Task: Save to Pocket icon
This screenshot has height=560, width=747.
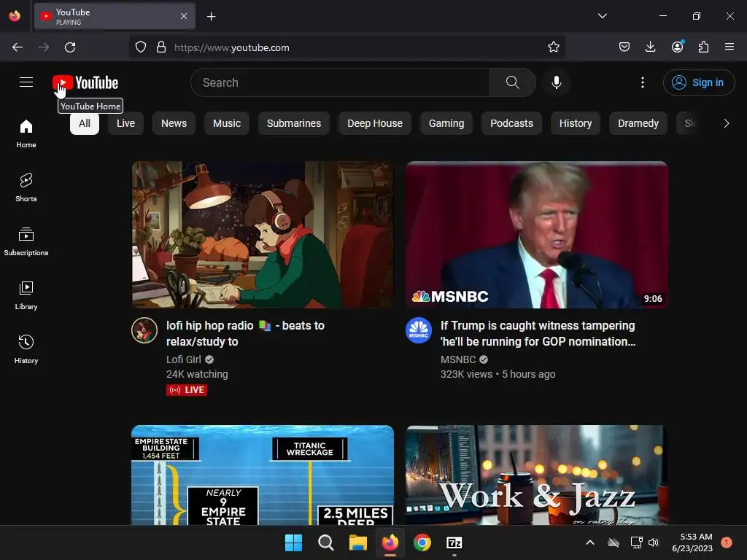Action: coord(624,47)
